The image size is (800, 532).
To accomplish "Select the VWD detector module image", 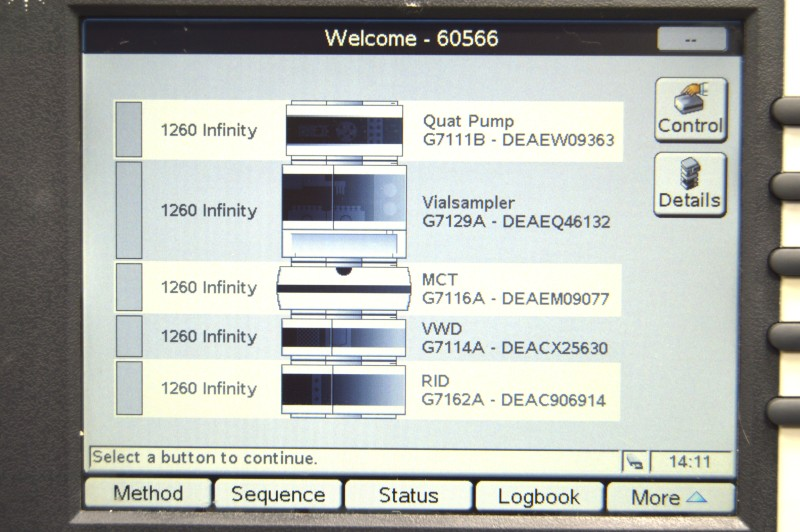I will point(345,337).
